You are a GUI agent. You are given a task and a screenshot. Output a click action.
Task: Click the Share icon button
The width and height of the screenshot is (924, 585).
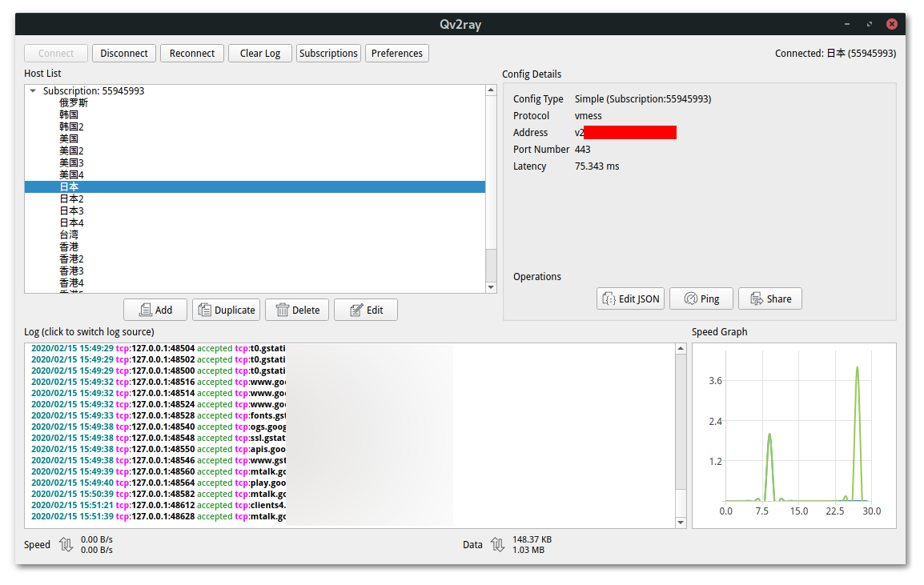click(769, 299)
